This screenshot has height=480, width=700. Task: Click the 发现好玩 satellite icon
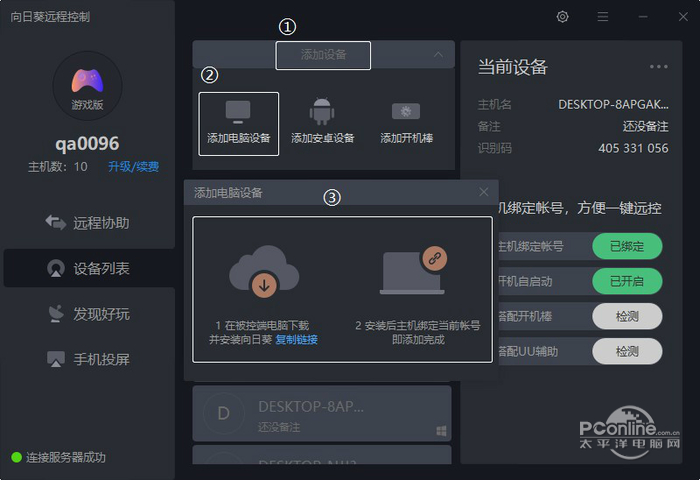pos(56,313)
